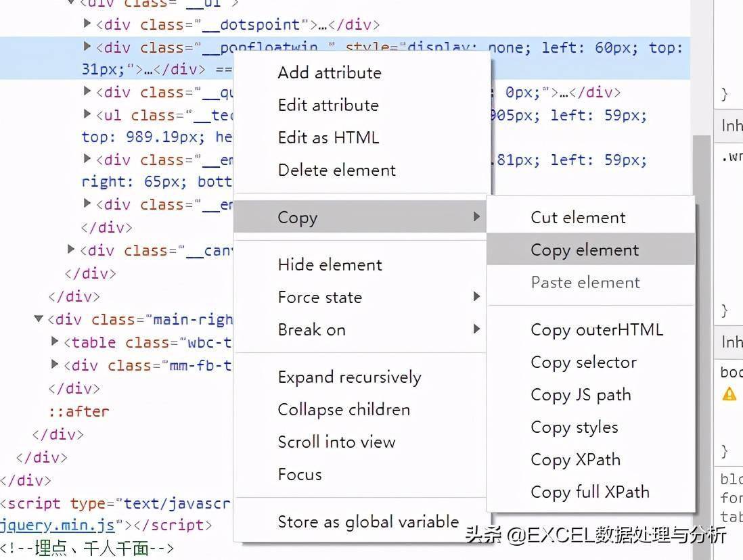
Task: Open the jquery.min.js script link
Action: tap(58, 526)
